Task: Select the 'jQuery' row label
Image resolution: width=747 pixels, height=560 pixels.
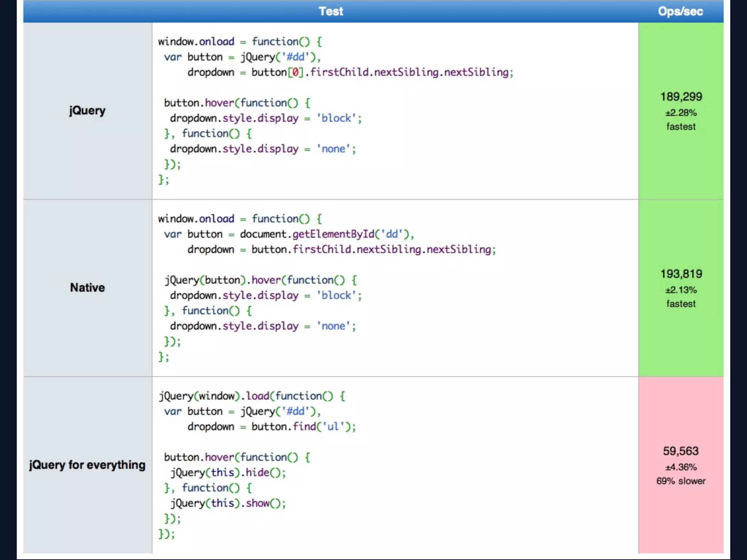Action: 87,110
